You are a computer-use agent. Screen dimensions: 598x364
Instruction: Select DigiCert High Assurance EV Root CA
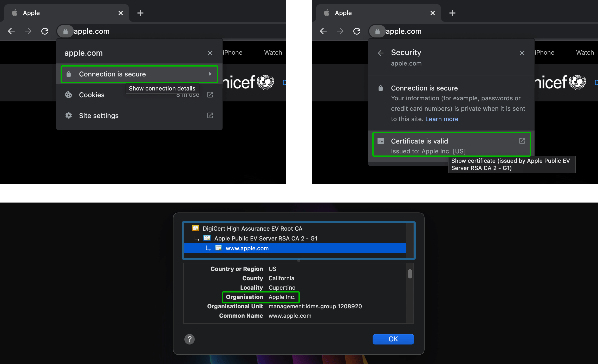point(295,229)
